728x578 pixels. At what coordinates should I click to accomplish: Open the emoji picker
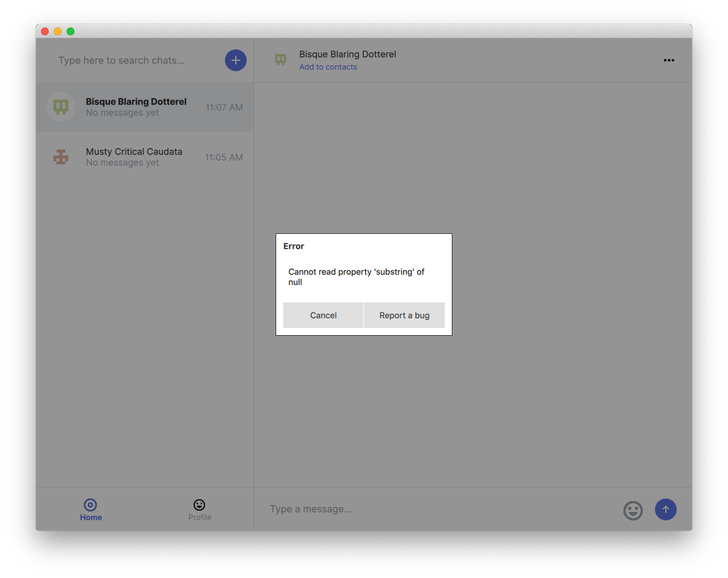(633, 510)
